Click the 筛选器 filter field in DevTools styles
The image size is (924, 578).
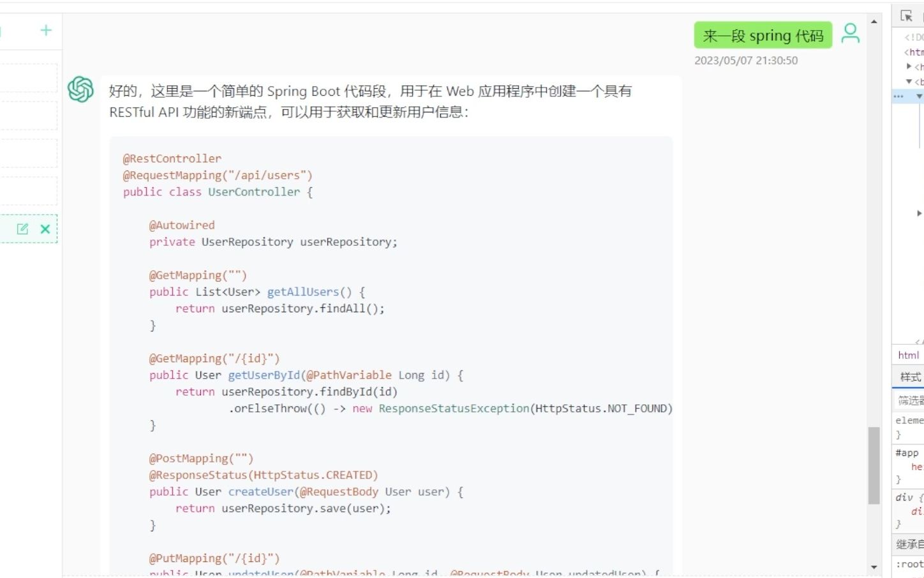(x=911, y=400)
